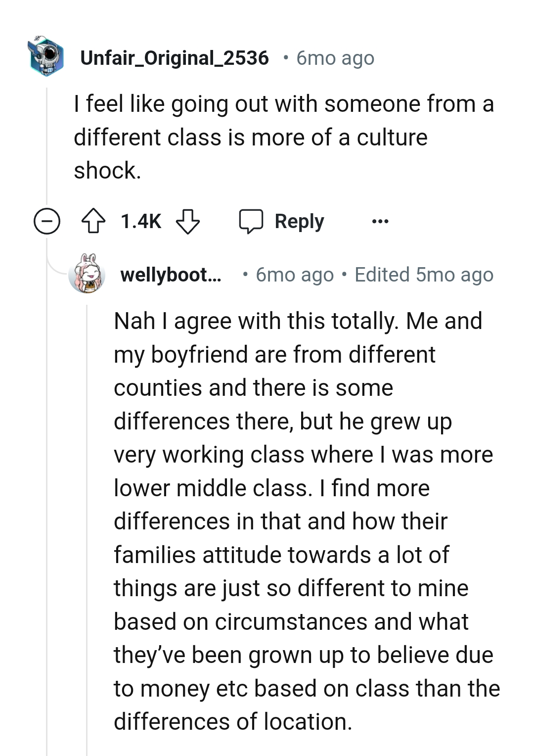Downvote Unfair_Original_2536's comment
The image size is (534, 756).
(188, 221)
